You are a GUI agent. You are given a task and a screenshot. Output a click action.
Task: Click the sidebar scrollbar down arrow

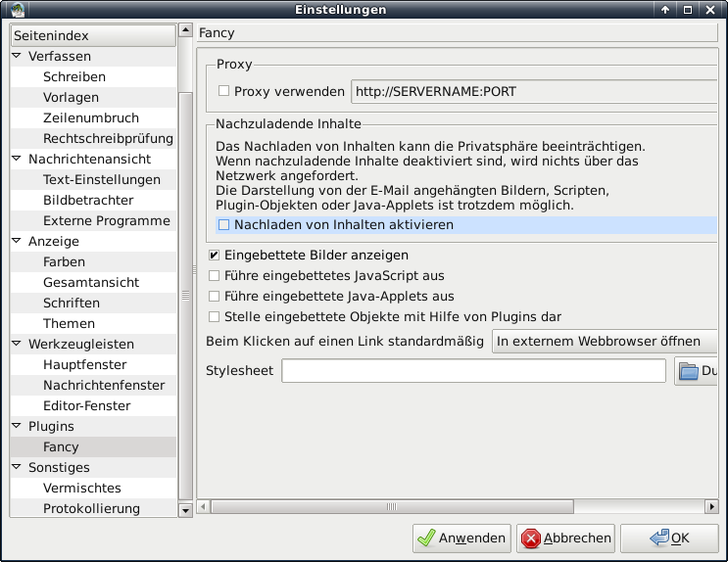click(185, 509)
